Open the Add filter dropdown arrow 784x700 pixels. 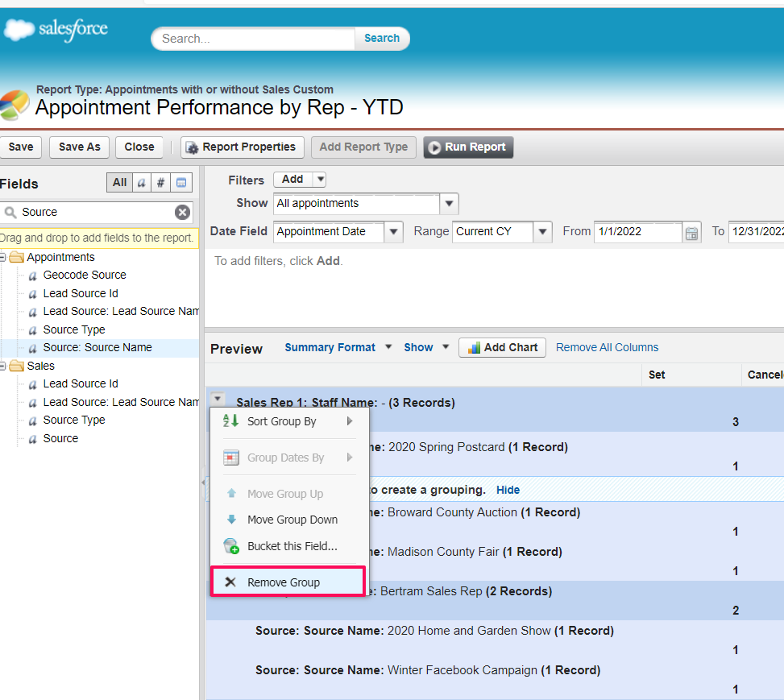[320, 179]
